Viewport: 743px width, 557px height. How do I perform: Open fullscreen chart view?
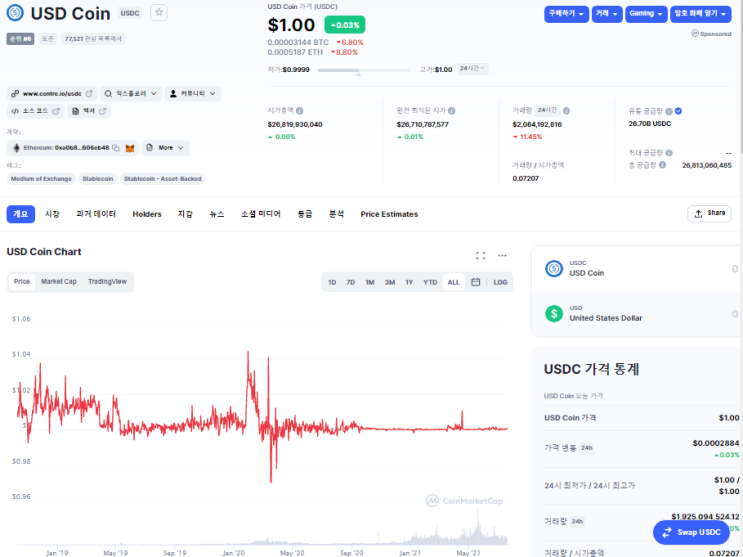[480, 256]
